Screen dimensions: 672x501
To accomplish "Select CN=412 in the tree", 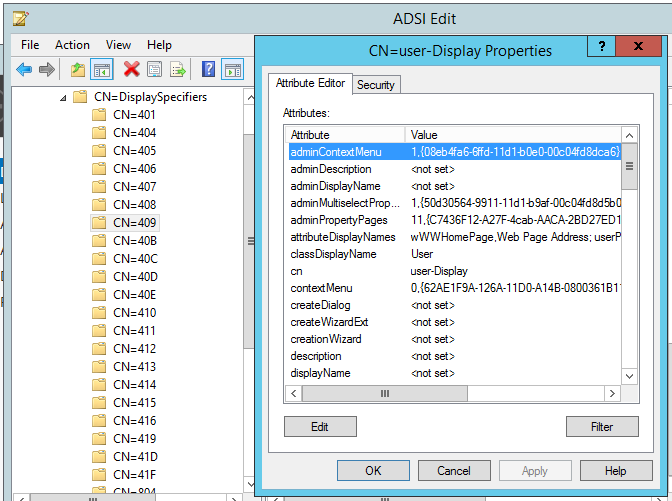I will tap(135, 349).
